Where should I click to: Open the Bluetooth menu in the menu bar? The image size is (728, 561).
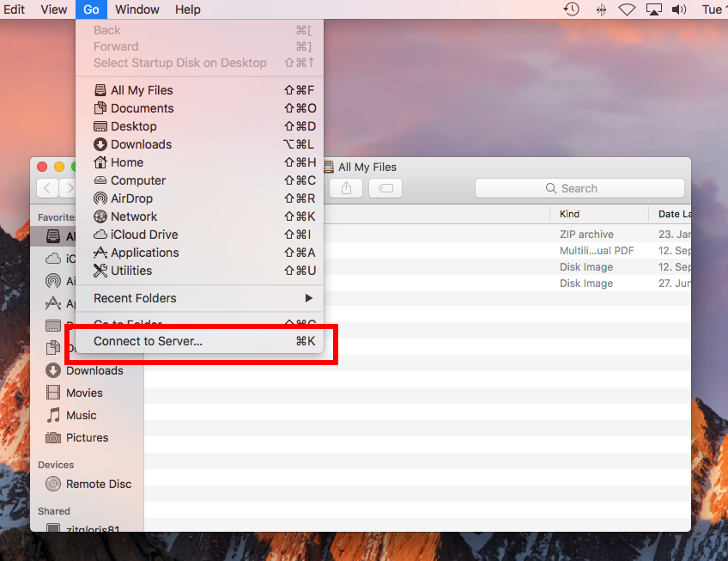[x=601, y=9]
